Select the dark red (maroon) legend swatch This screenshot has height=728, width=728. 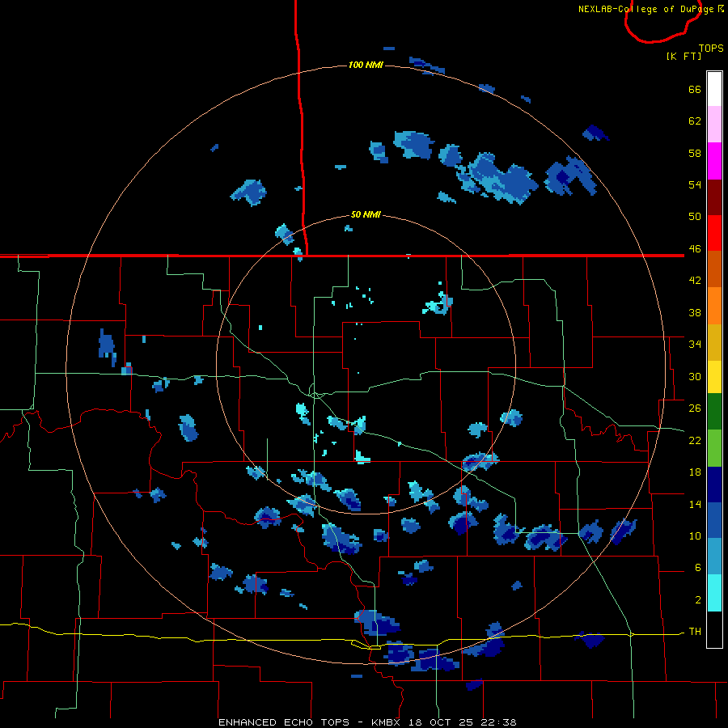714,197
